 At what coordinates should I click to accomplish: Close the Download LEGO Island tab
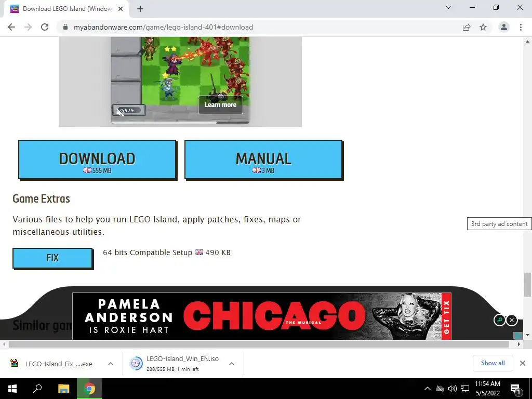[x=121, y=9]
